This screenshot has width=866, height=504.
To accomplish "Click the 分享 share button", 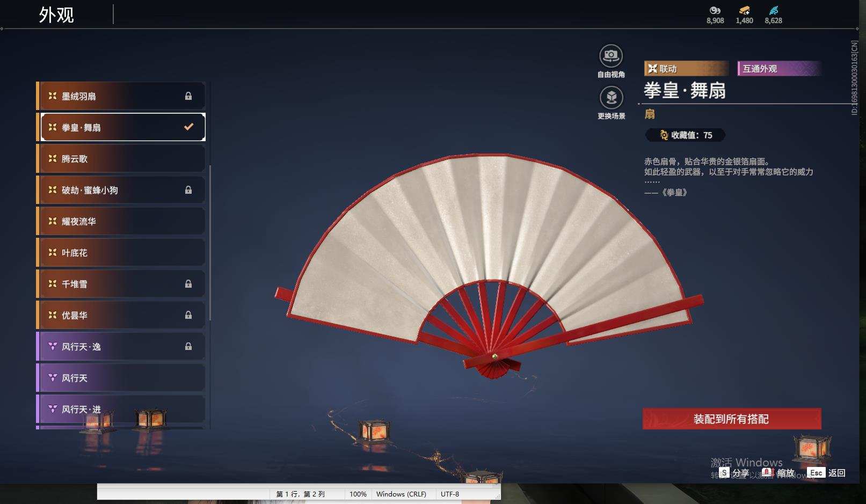I will (x=734, y=473).
